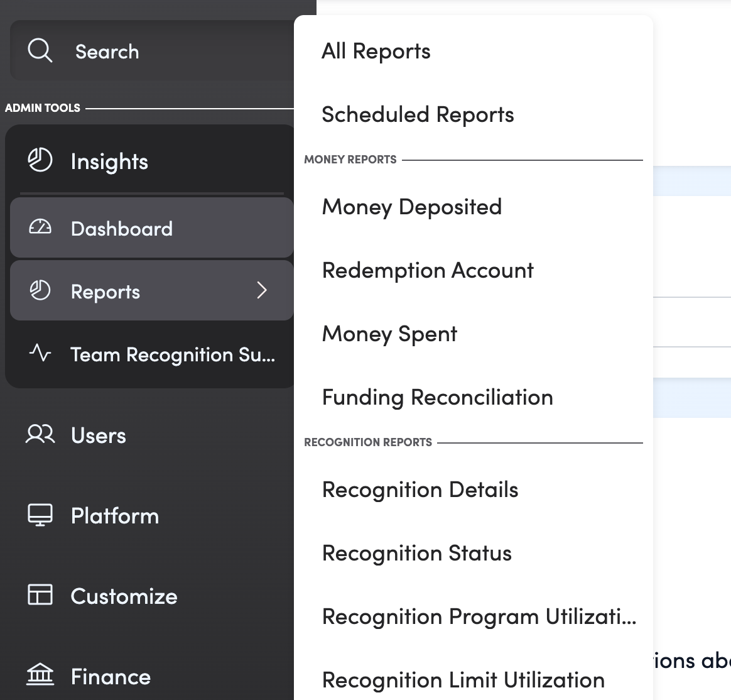Click the magnifying glass search icon

pos(40,50)
